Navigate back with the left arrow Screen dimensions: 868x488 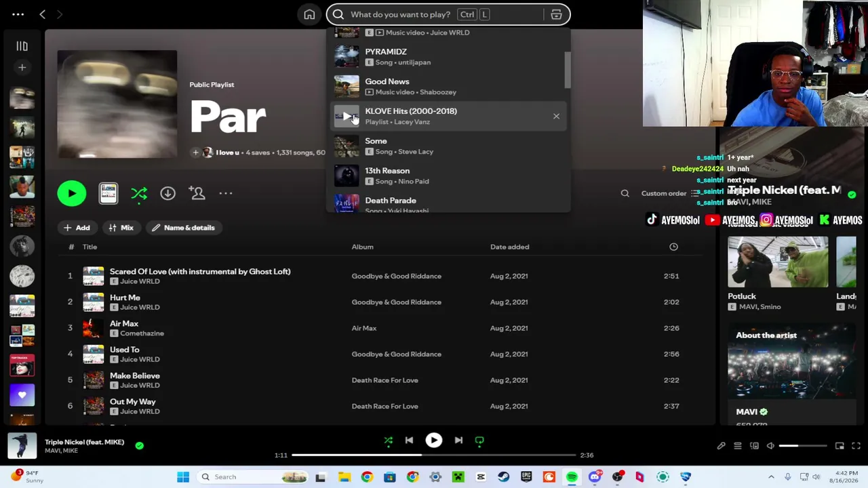[42, 14]
